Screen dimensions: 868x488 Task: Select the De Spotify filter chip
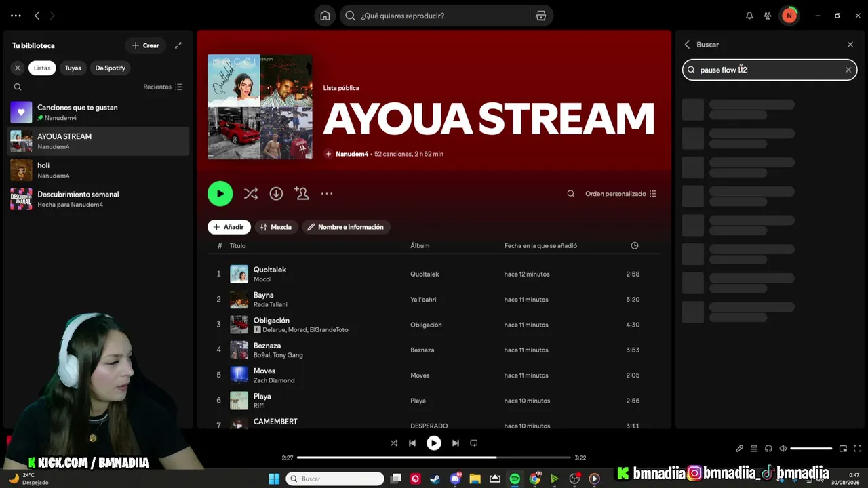[x=110, y=68]
